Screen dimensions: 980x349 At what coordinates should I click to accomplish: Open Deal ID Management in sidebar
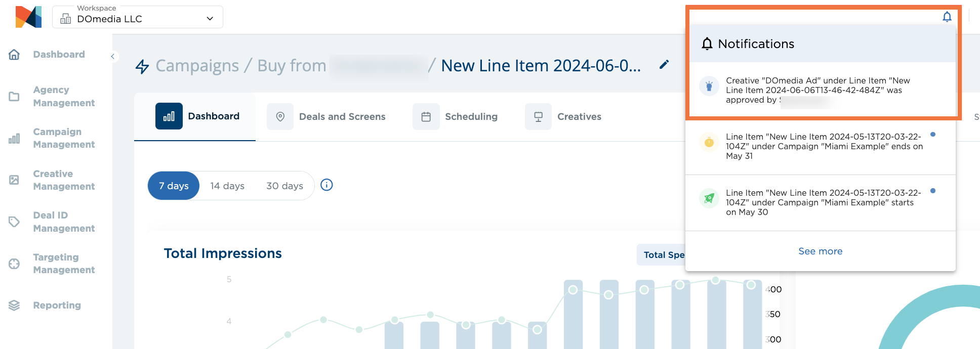pos(64,222)
